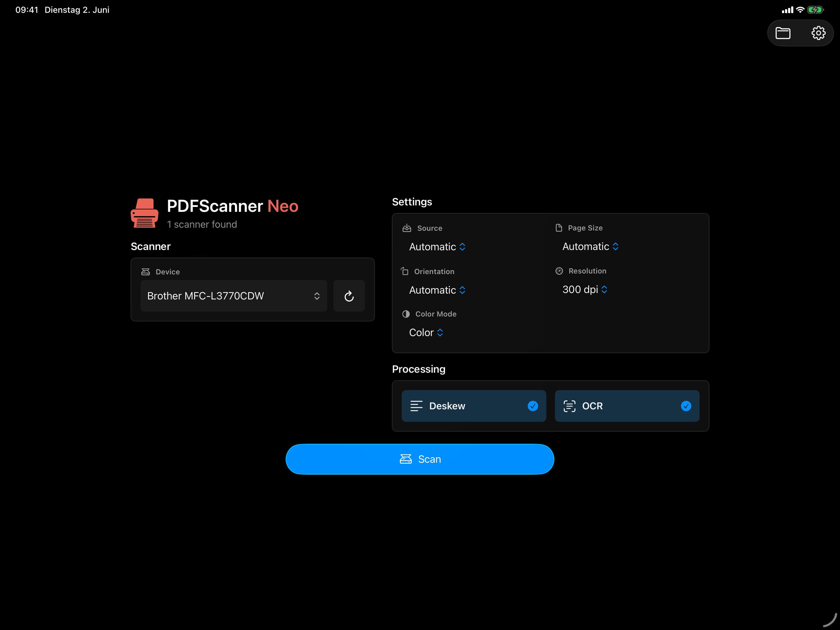
Task: Check the battery charging indicator
Action: pyautogui.click(x=815, y=10)
